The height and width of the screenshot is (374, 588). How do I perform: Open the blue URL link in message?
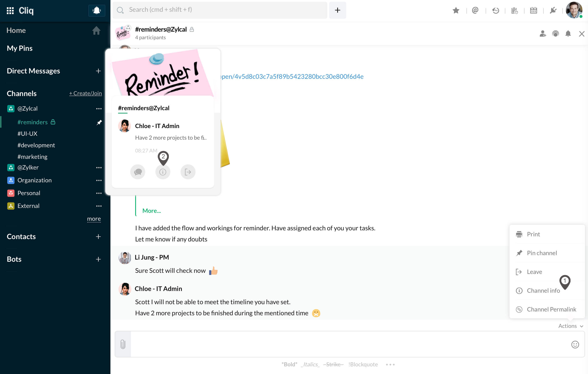pyautogui.click(x=292, y=76)
